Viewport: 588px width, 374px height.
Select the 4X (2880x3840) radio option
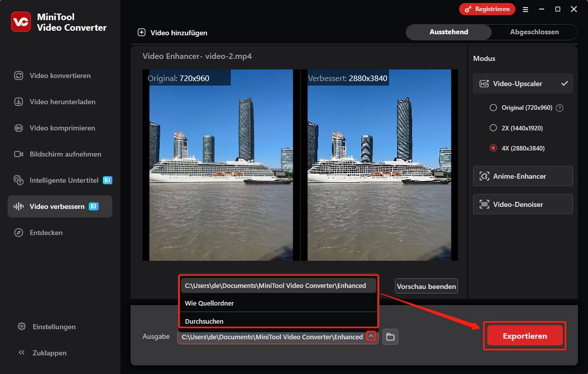[493, 148]
